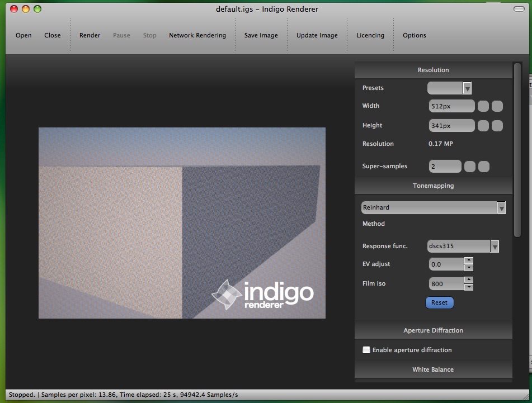This screenshot has height=403, width=532.
Task: Click the Aperture Diffraction section header
Action: (x=434, y=330)
